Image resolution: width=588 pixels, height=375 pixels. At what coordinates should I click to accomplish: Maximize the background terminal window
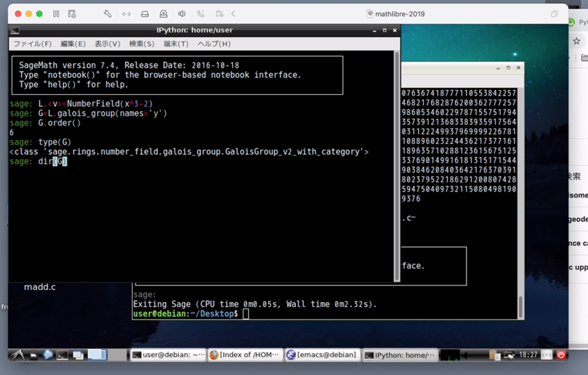click(508, 68)
